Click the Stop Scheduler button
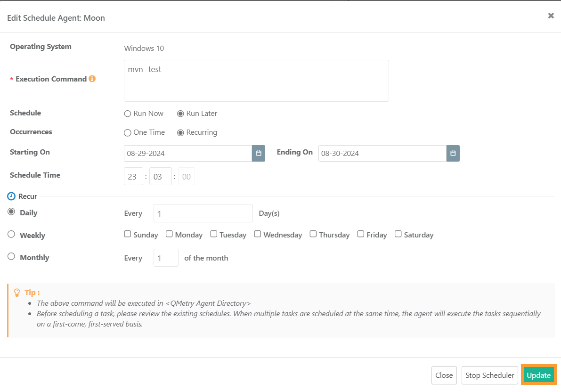This screenshot has height=392, width=561. pyautogui.click(x=489, y=375)
